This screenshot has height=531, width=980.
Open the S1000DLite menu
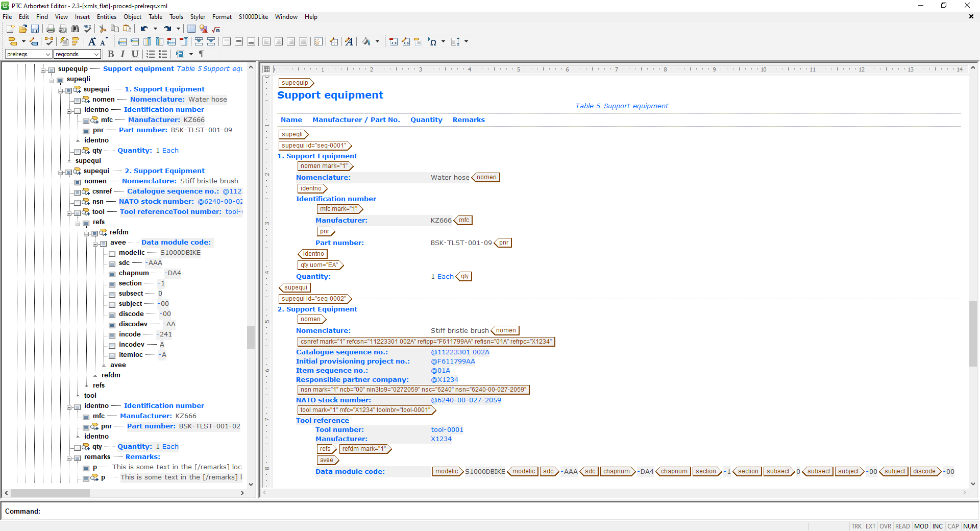253,17
